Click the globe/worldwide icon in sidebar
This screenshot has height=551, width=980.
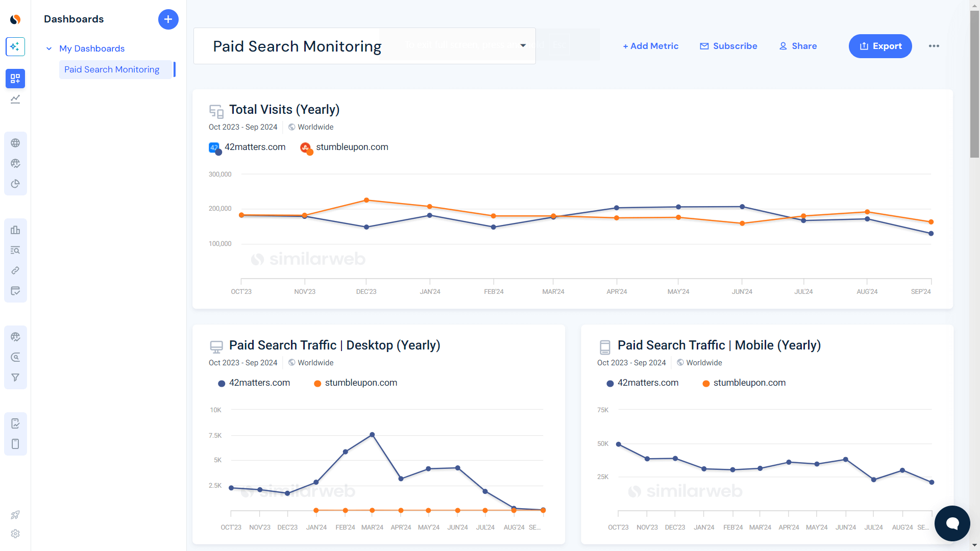pyautogui.click(x=15, y=143)
